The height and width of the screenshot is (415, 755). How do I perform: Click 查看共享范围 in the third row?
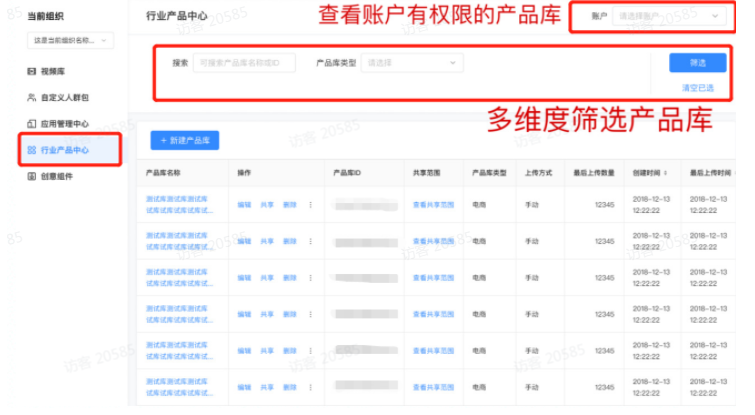coord(433,278)
